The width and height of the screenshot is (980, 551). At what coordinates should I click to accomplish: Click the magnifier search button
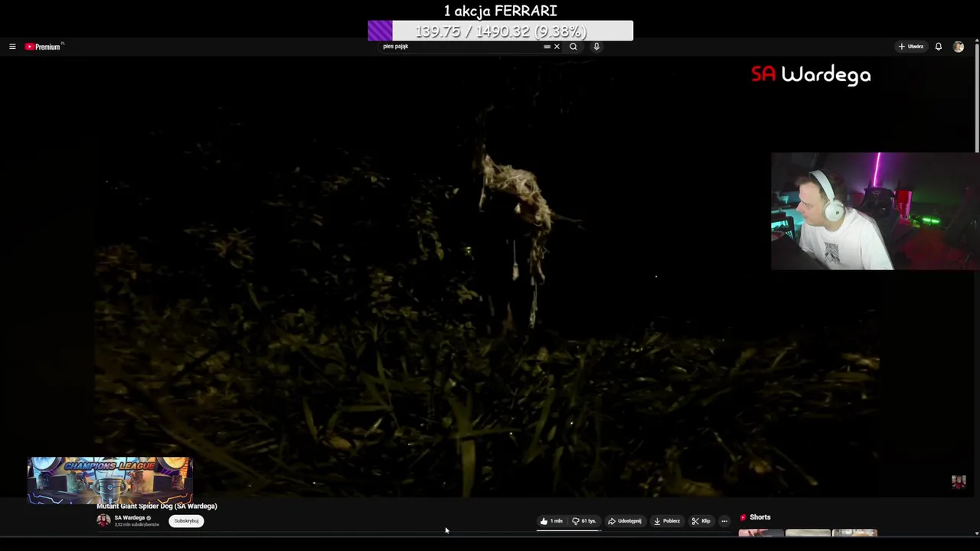coord(573,47)
